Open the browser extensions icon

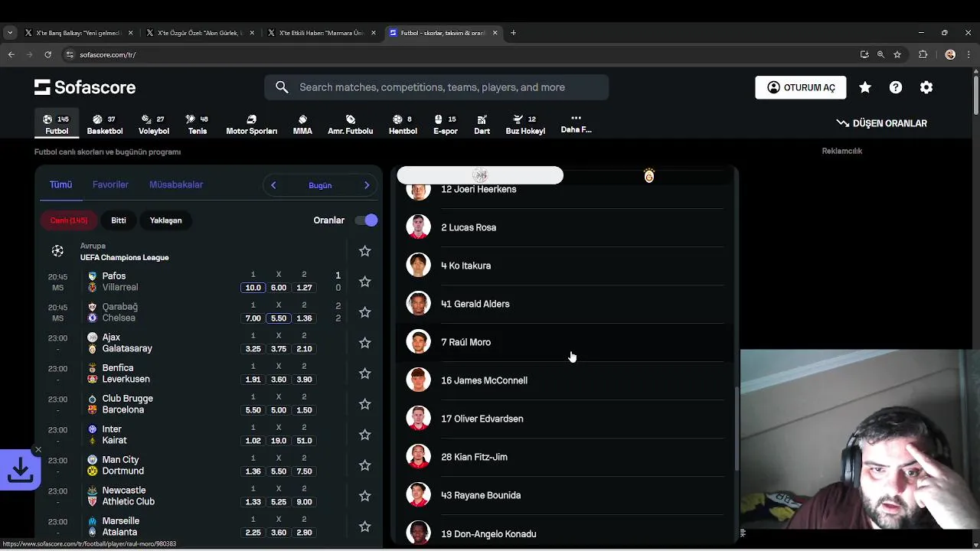pos(923,54)
